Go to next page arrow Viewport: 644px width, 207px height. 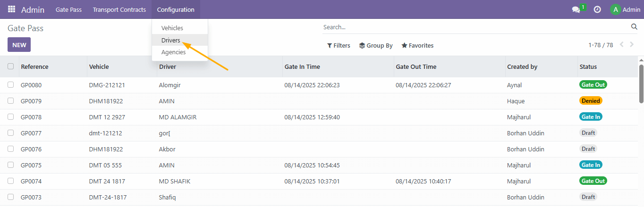pos(632,45)
